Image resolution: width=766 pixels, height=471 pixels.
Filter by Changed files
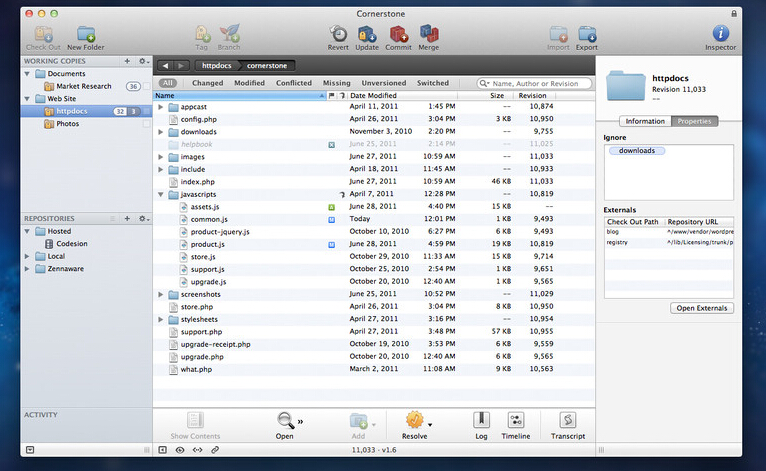(x=208, y=83)
